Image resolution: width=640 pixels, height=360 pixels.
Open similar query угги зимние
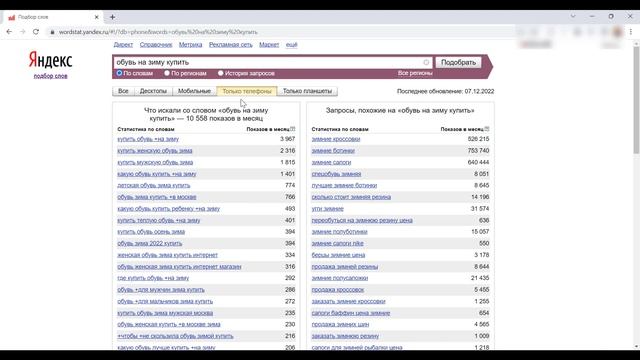point(327,209)
